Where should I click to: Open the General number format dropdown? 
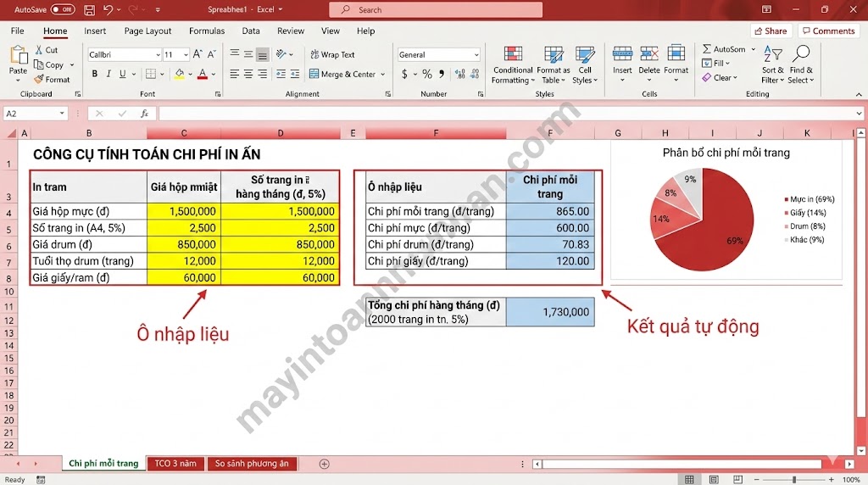point(476,55)
